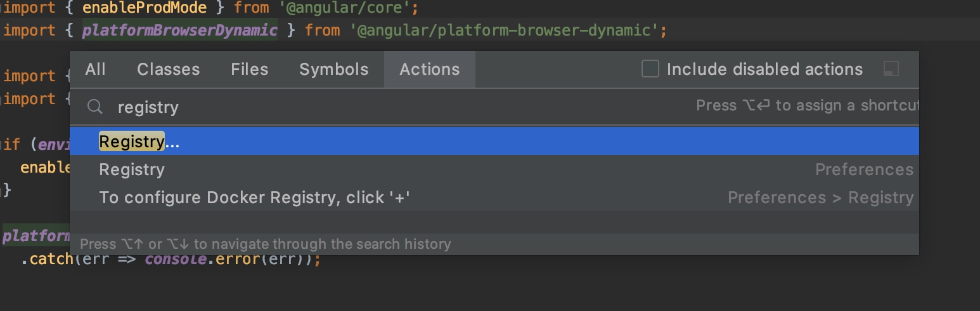Click the search field containing 'registry'

point(406,107)
